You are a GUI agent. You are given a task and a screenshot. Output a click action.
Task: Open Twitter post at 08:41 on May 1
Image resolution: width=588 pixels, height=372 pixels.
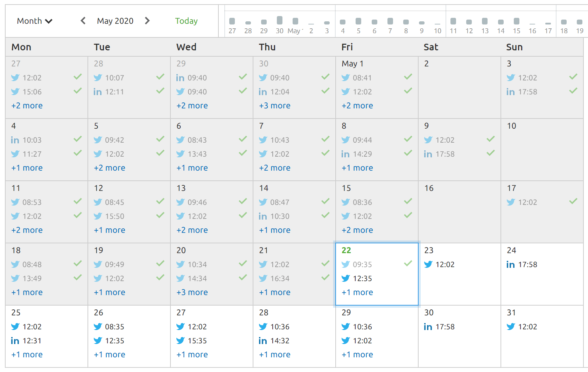pos(357,78)
